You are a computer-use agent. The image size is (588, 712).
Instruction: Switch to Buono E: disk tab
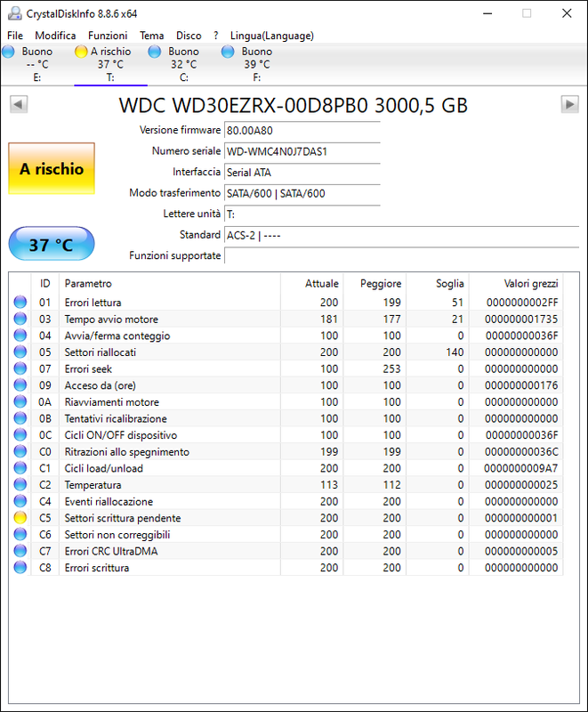pyautogui.click(x=37, y=64)
